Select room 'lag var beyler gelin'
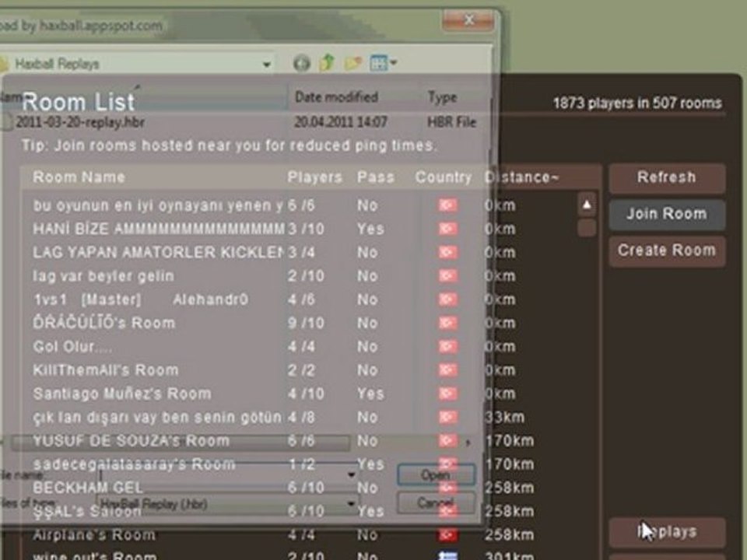 300,276
